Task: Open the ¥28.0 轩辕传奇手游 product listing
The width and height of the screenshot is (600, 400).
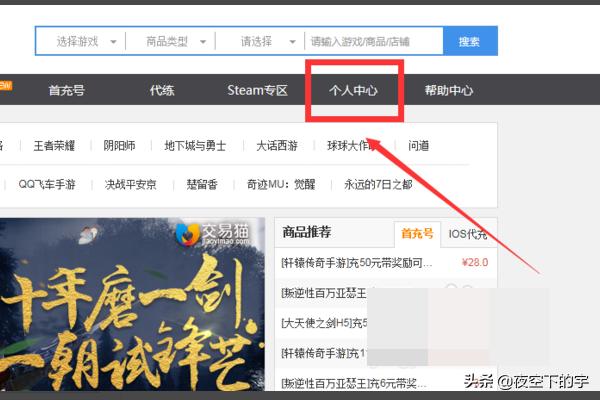Action: coord(357,263)
